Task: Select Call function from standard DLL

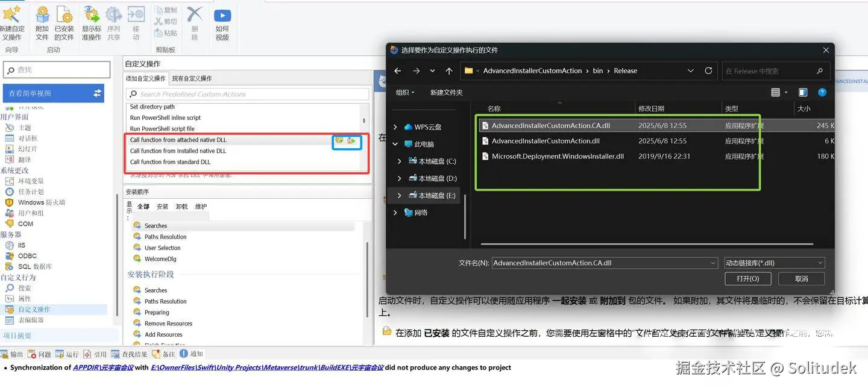Action: (x=170, y=161)
